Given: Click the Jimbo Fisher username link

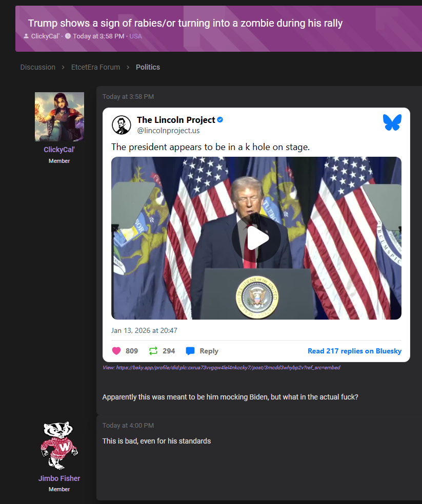Looking at the screenshot, I should click(x=59, y=478).
